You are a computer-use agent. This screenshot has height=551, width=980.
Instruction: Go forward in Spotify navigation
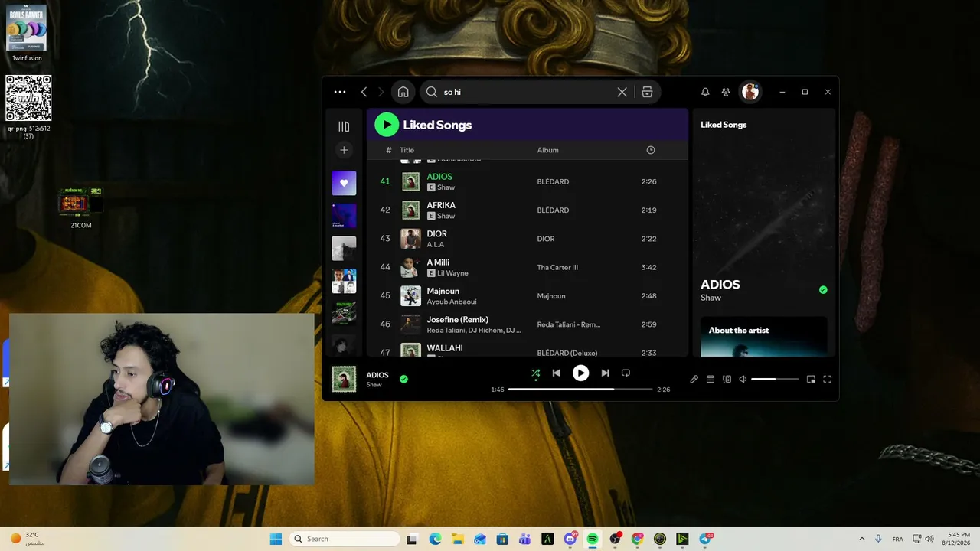click(381, 92)
